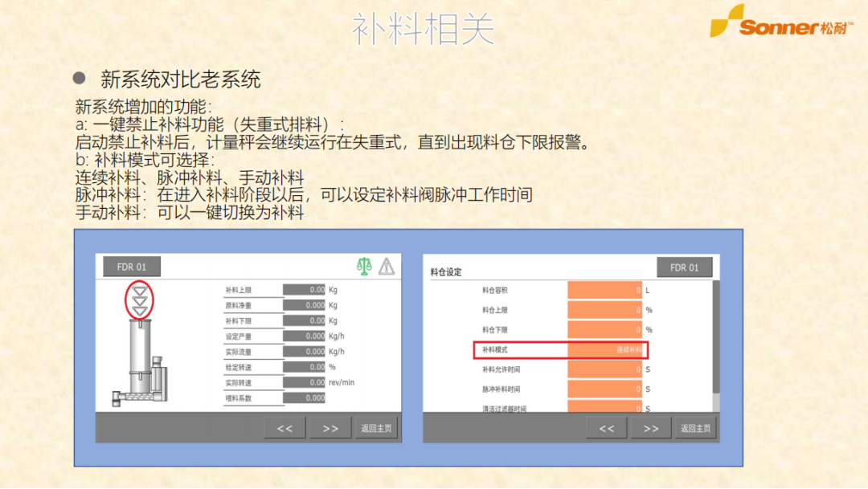Click the >> arrow on 料仓设定 screen
The height and width of the screenshot is (489, 868).
pos(651,428)
